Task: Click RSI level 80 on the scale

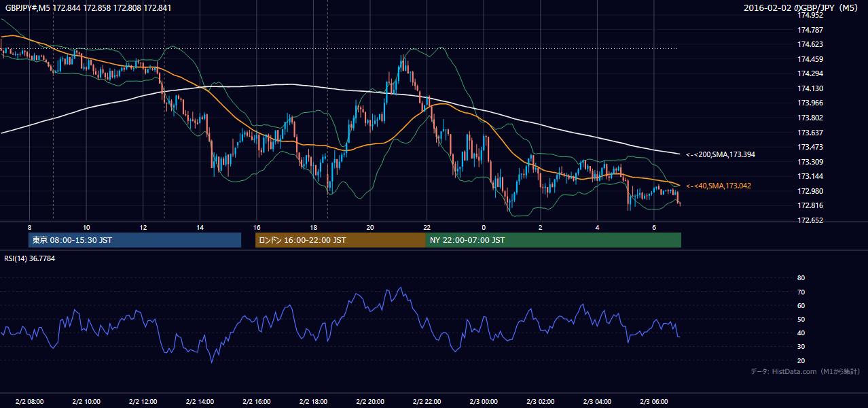Action: 801,278
